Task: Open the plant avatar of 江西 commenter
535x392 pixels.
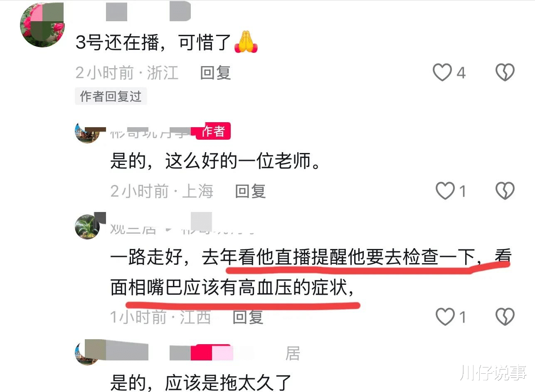Action: (87, 227)
